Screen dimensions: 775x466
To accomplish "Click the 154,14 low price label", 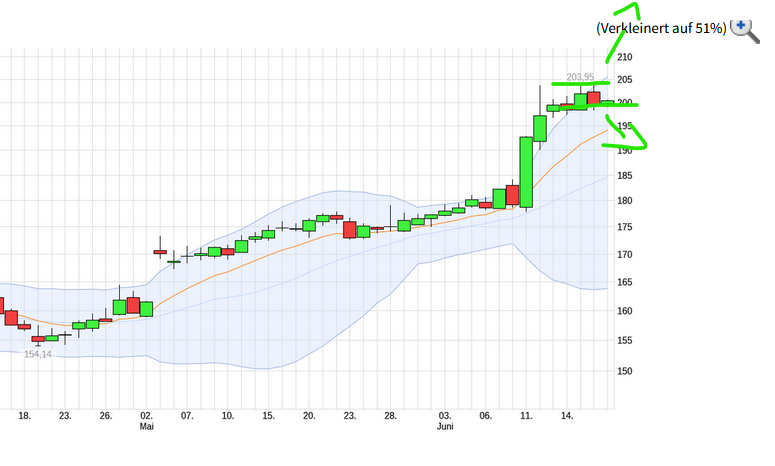I will (38, 354).
